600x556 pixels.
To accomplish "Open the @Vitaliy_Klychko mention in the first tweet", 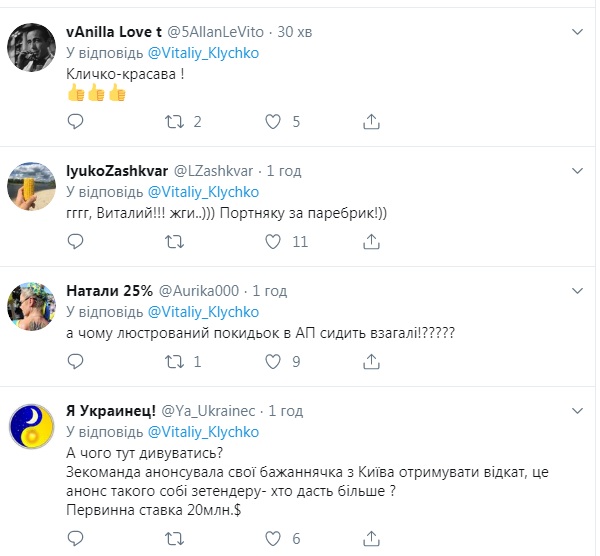I will [x=204, y=53].
